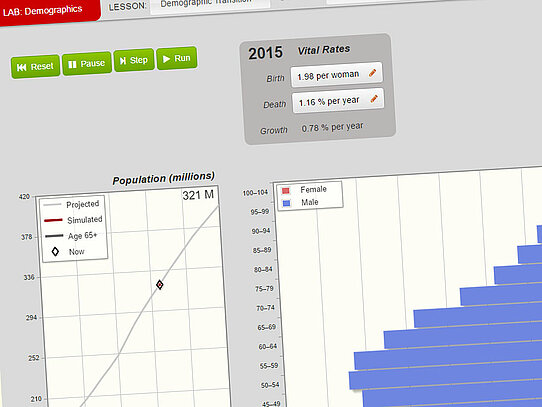This screenshot has width=542, height=407.
Task: Edit birth rate with pencil icon
Action: pyautogui.click(x=372, y=73)
